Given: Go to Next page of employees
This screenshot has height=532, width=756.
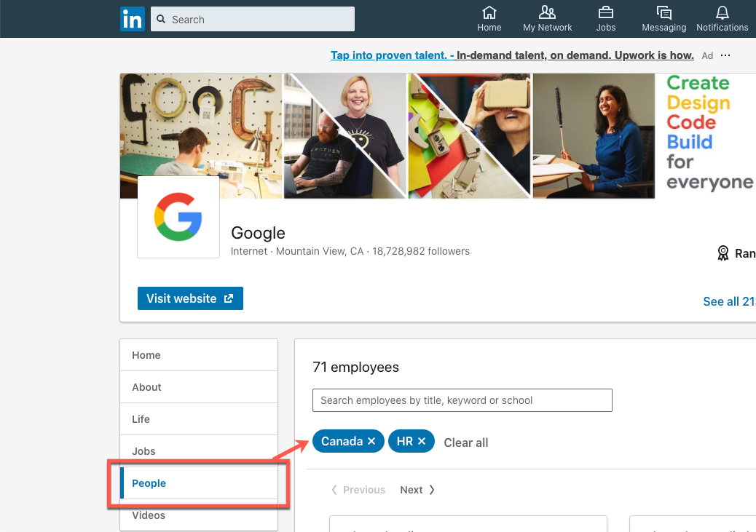Looking at the screenshot, I should 417,490.
